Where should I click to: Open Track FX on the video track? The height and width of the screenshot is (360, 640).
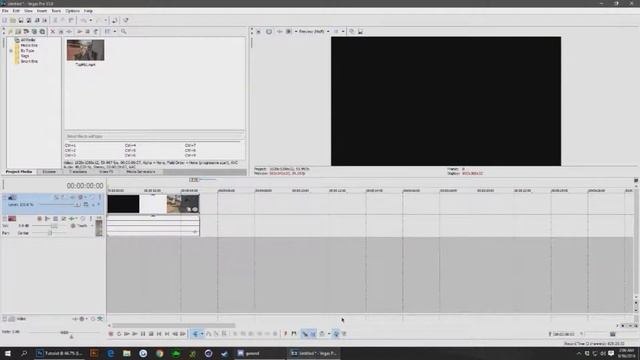tap(72, 197)
